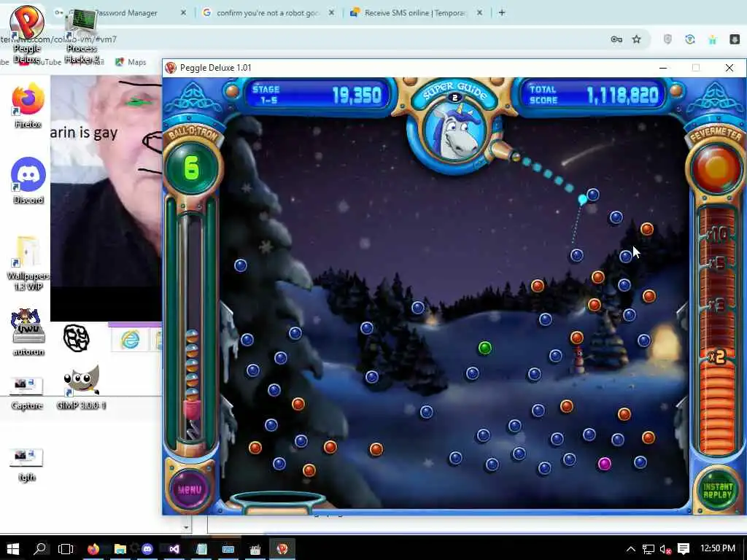Screen dimensions: 747x560
Task: Open Task View on the taskbar
Action: click(65, 548)
